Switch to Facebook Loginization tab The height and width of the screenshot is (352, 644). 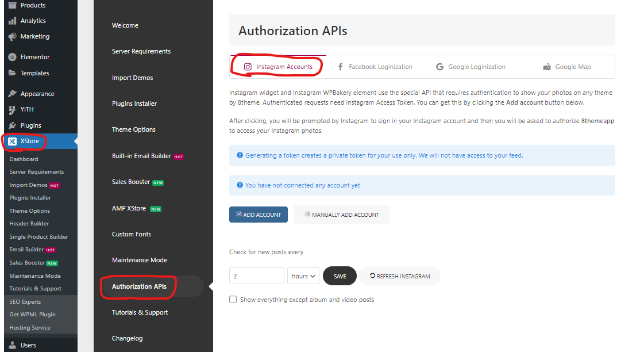point(375,67)
